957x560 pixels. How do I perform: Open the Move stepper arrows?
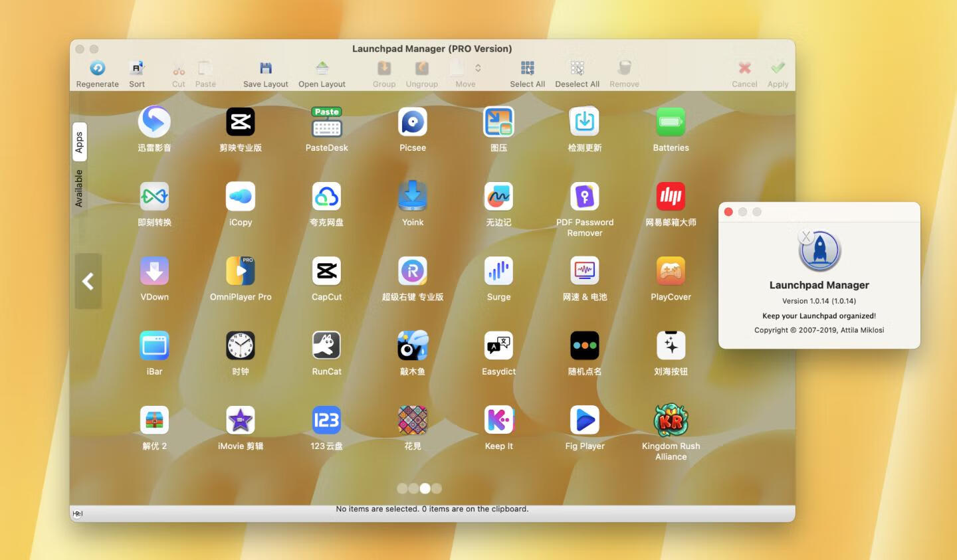pyautogui.click(x=478, y=68)
